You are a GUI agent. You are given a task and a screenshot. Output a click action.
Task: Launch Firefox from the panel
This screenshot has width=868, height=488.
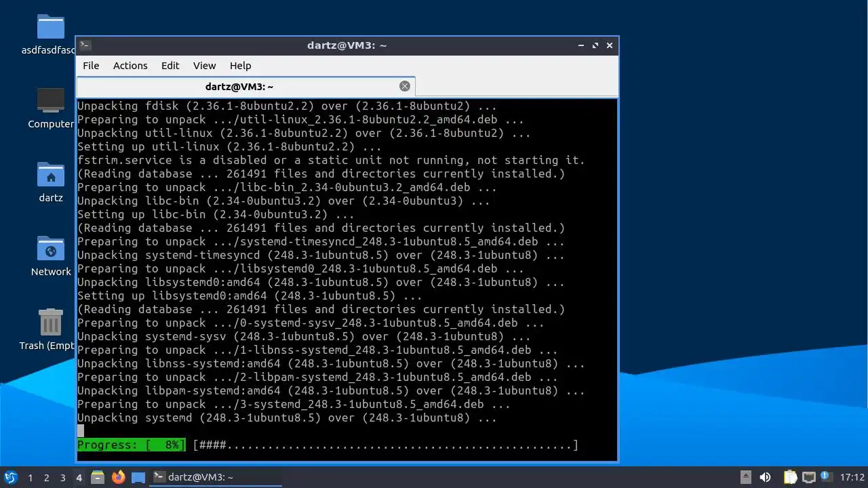tap(119, 477)
